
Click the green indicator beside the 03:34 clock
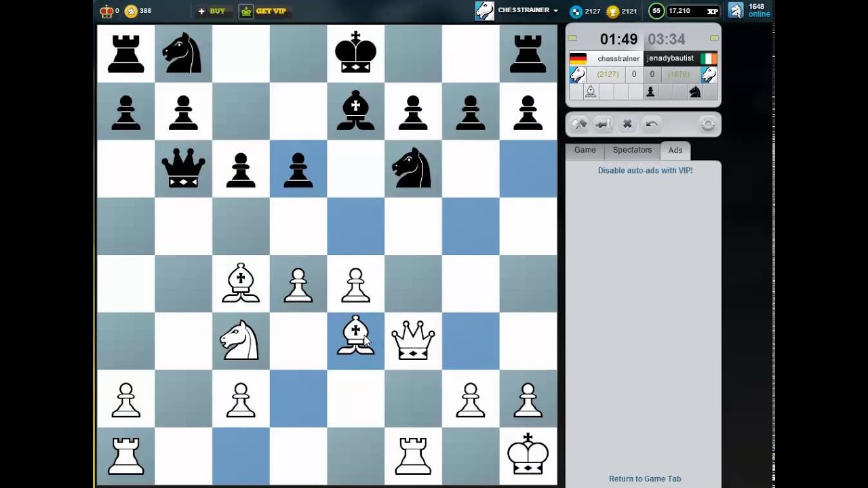[x=714, y=38]
